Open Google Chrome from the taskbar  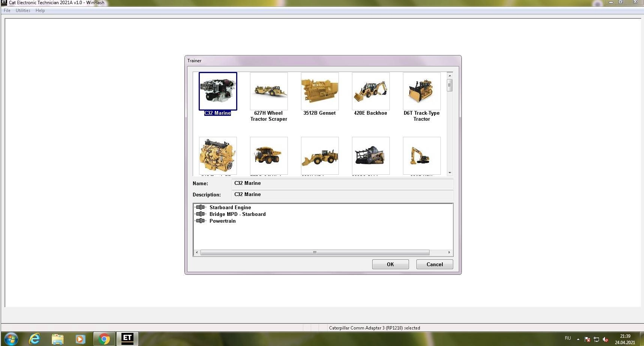coord(104,339)
